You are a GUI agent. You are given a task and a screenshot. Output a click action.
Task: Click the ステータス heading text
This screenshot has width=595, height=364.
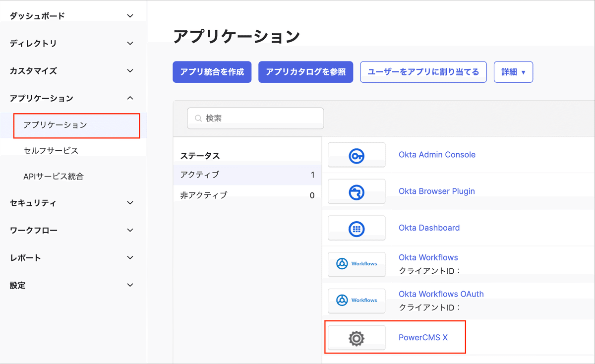click(200, 156)
